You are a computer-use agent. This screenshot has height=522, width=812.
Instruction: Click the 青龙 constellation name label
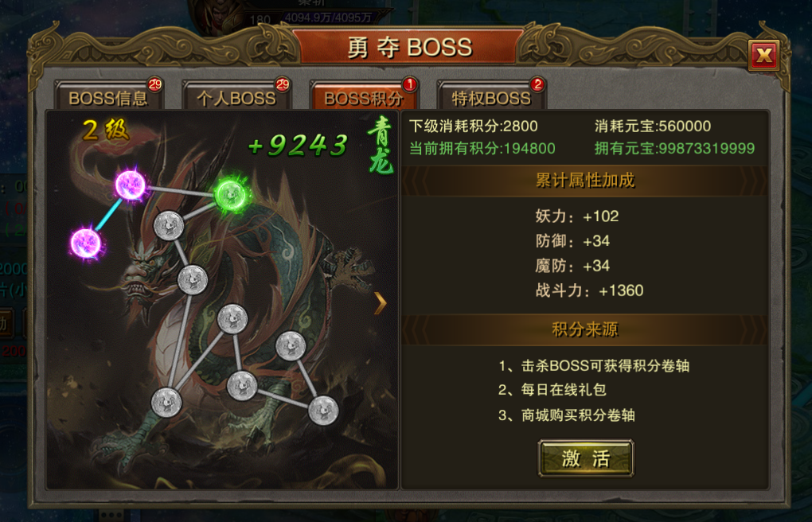tap(381, 146)
